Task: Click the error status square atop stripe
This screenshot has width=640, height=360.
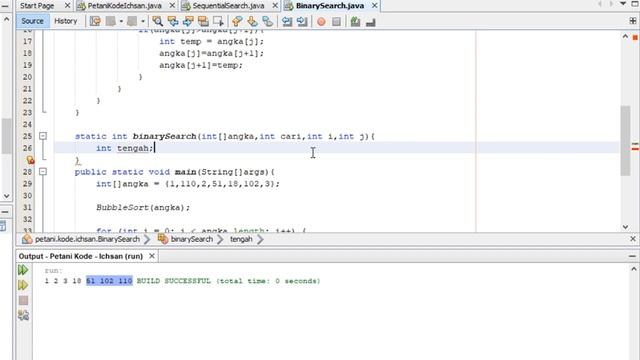Action: tap(635, 38)
